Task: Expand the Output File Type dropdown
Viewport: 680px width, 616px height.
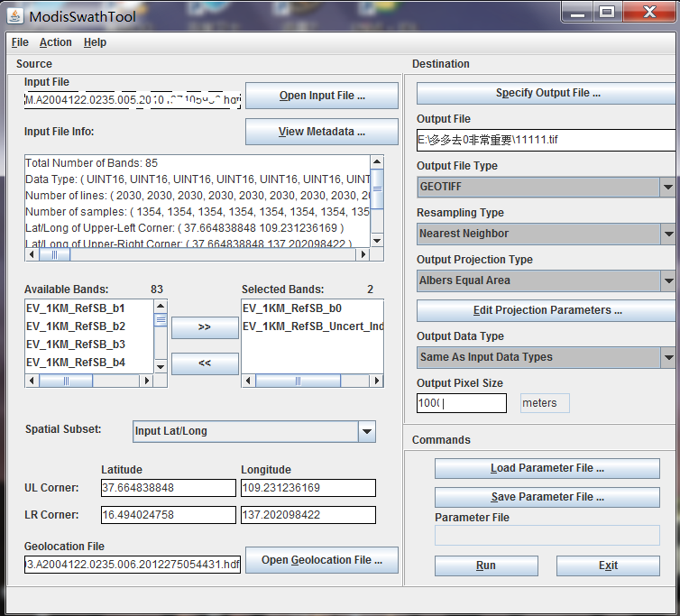Action: (x=666, y=187)
